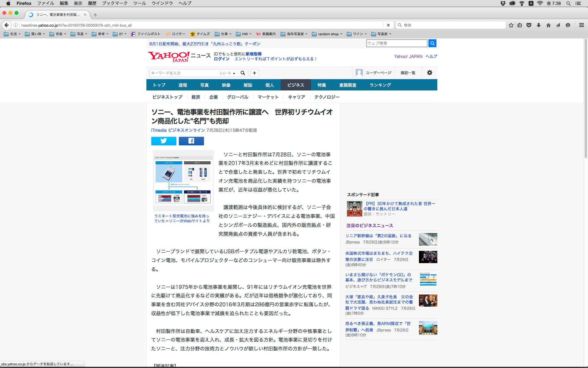The height and width of the screenshot is (368, 588).
Task: Expand the ニュース search category dropdown
Action: [227, 73]
